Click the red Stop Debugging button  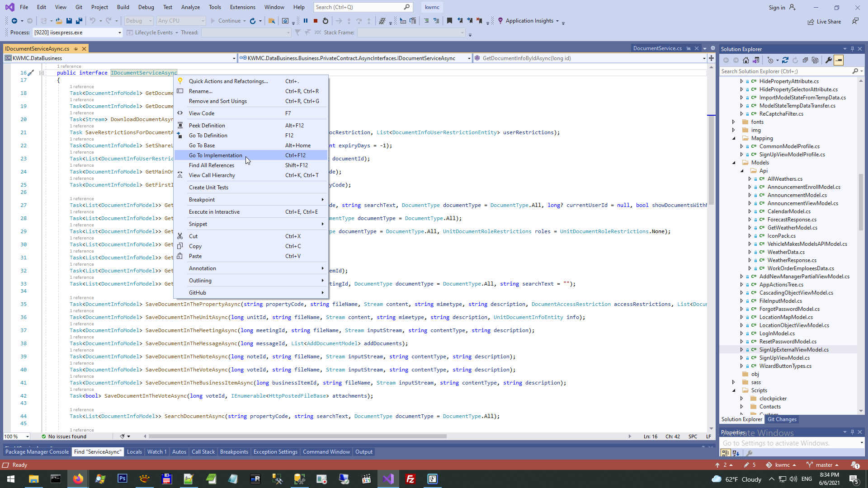click(316, 21)
